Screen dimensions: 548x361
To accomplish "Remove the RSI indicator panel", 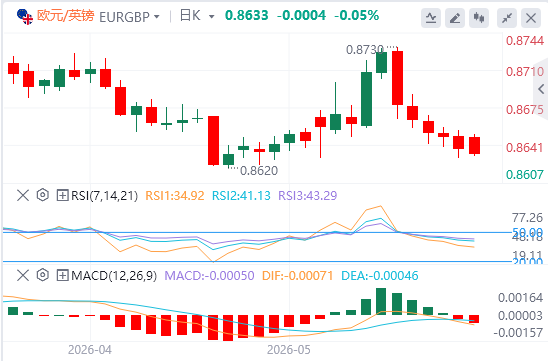I will pos(23,195).
